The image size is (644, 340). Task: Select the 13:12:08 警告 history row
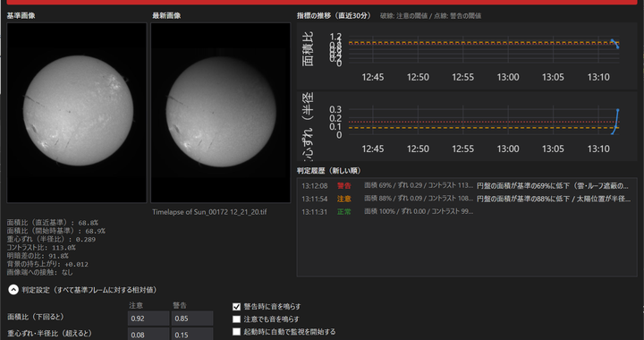[467, 185]
